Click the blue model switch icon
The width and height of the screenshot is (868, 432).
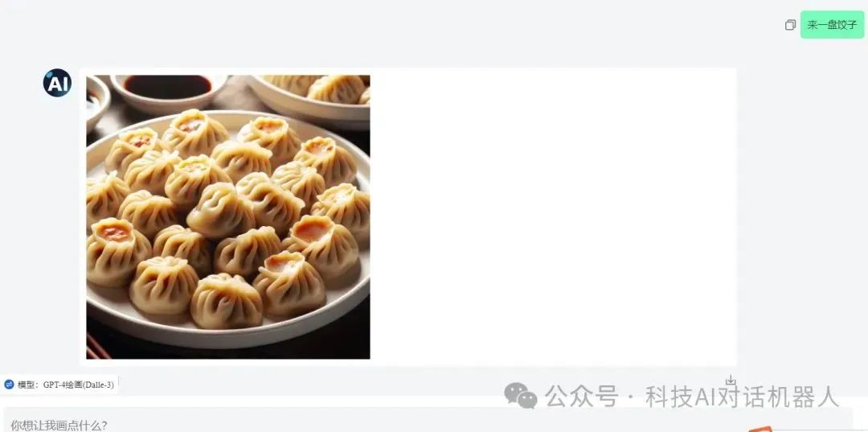9,385
